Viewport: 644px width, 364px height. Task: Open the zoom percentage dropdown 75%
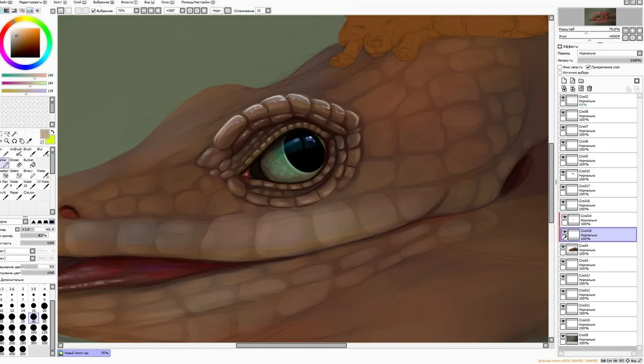(137, 11)
